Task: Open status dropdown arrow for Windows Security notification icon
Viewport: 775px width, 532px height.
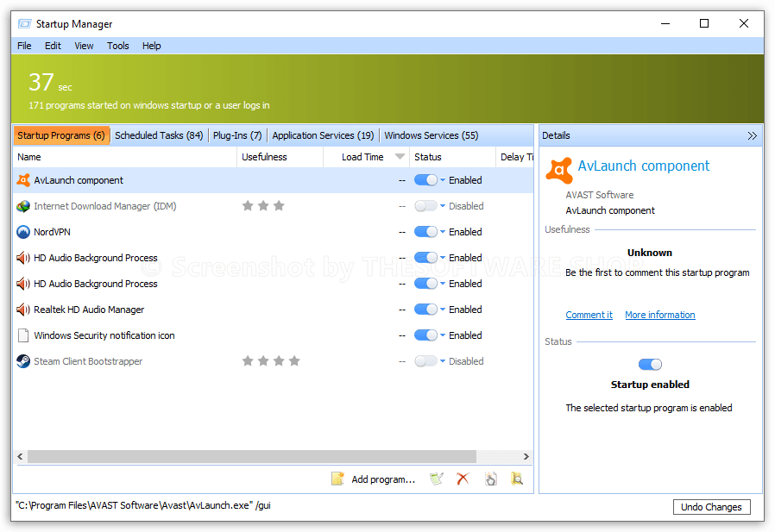Action: click(x=443, y=335)
